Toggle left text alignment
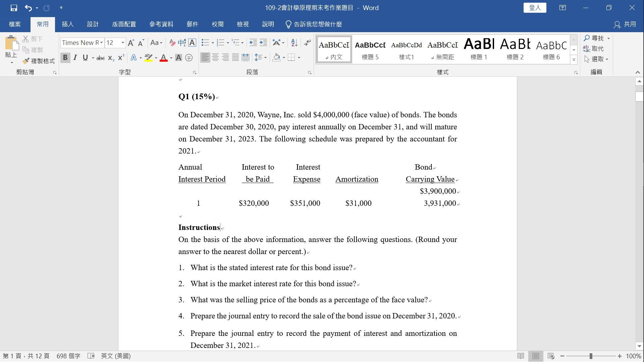The height and width of the screenshot is (362, 644). pos(205,58)
